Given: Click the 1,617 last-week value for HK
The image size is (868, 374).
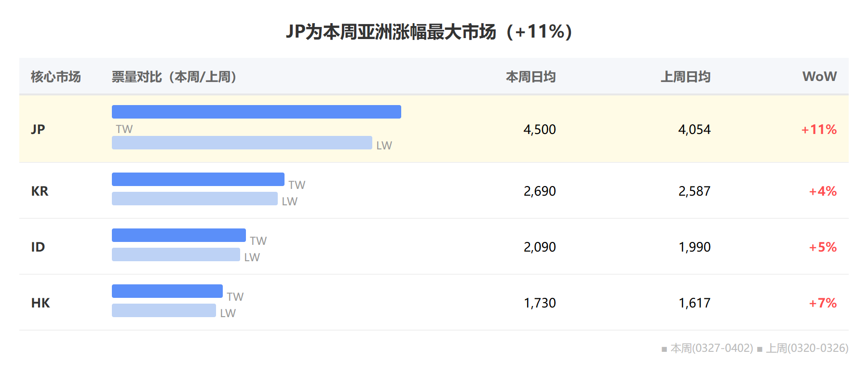Looking at the screenshot, I should [x=694, y=303].
